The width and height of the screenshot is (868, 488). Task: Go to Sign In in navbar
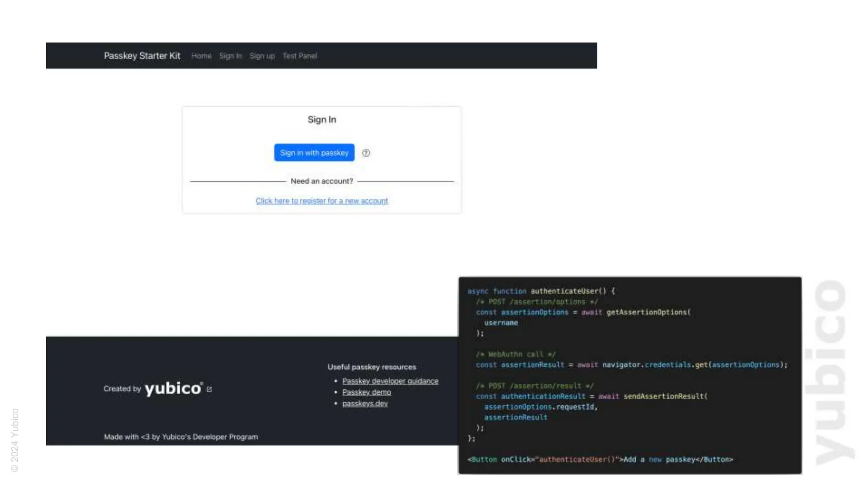(x=230, y=56)
